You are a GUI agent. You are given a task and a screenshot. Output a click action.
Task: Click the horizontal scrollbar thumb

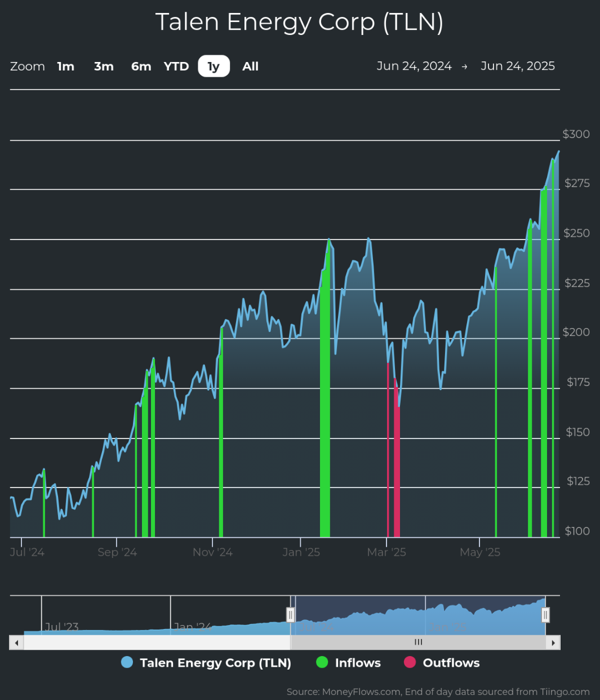tap(418, 643)
